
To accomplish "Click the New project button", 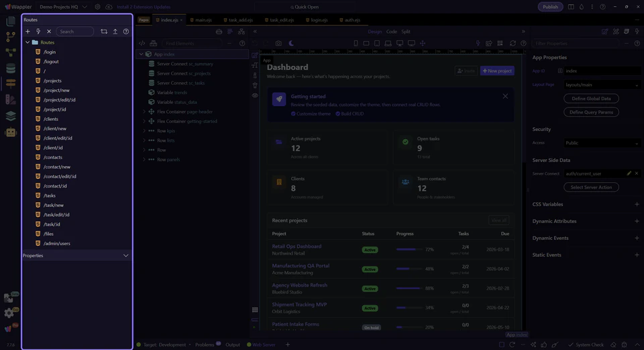I will pyautogui.click(x=497, y=71).
